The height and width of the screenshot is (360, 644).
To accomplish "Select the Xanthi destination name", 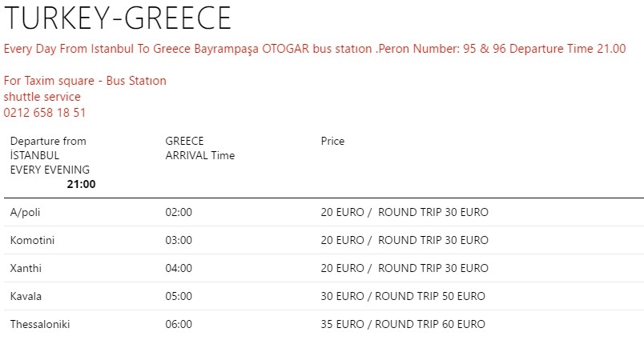I will [x=26, y=268].
